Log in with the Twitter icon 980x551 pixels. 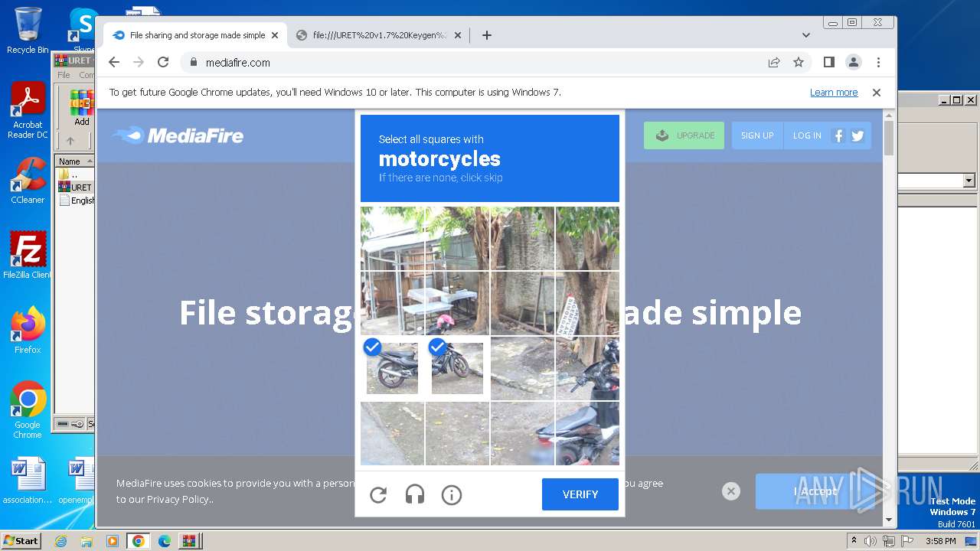pos(857,135)
